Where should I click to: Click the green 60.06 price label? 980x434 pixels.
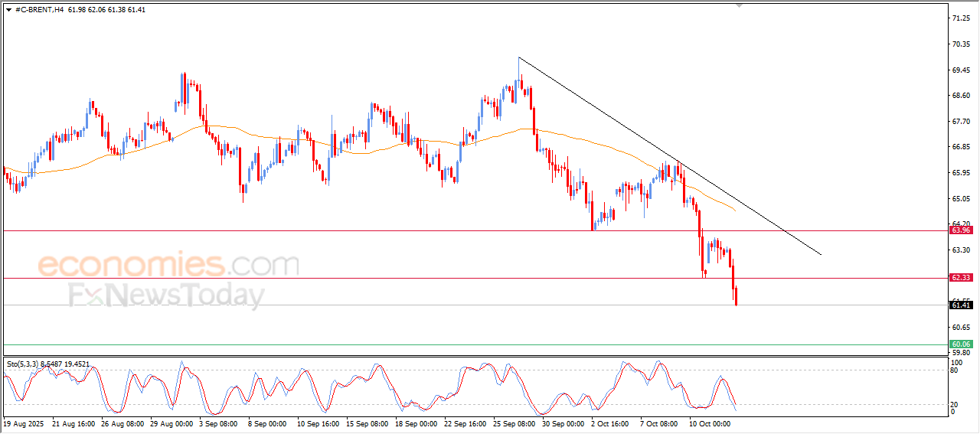[x=961, y=344]
